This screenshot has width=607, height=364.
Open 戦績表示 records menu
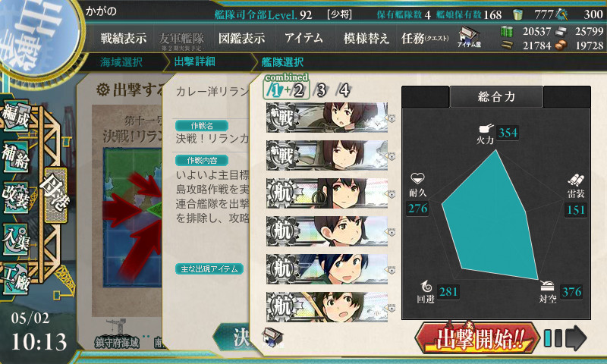[124, 38]
